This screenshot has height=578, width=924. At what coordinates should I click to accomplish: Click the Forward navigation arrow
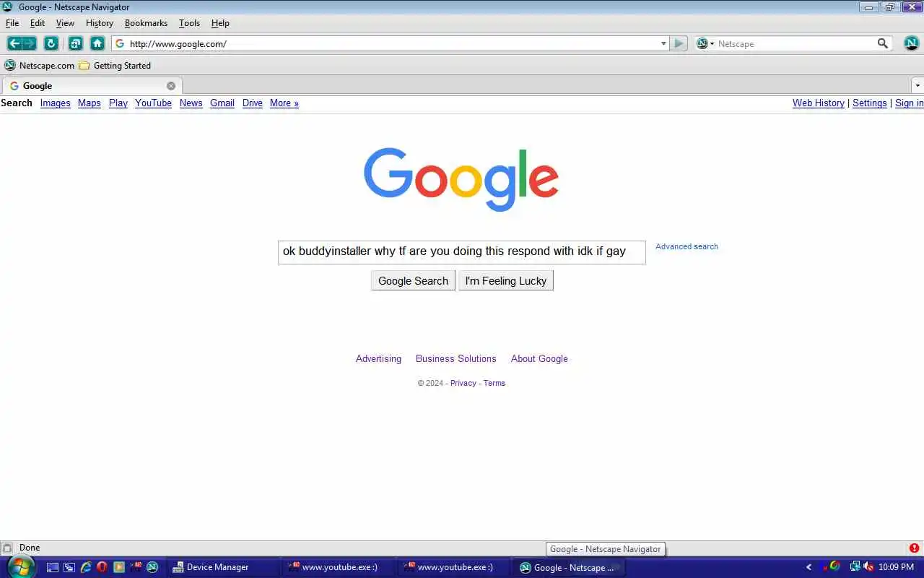[30, 43]
